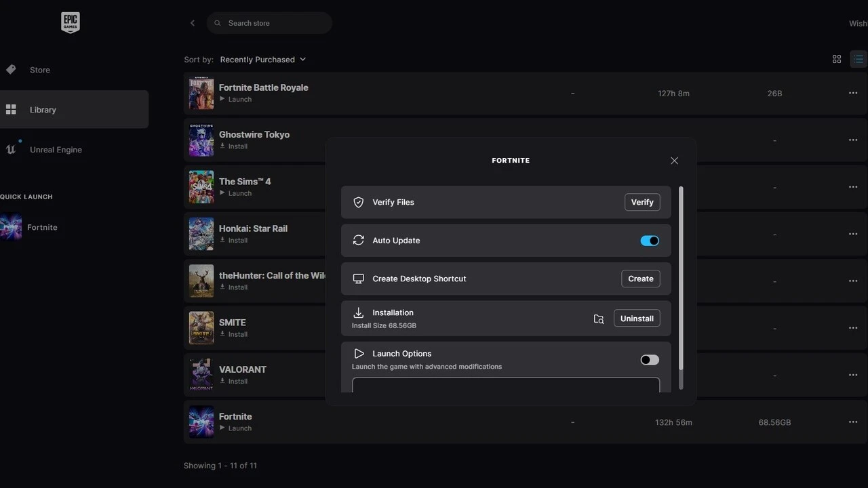Click the Verify button
Image resolution: width=868 pixels, height=488 pixels.
coord(642,202)
